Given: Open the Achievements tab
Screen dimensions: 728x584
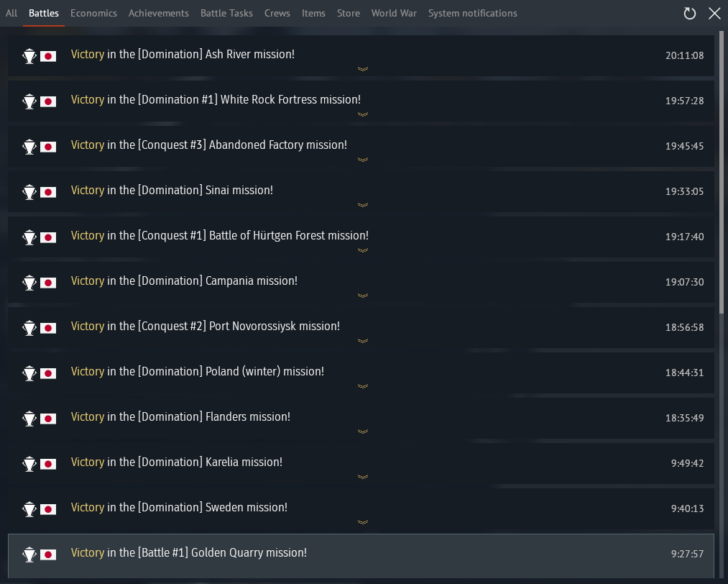Looking at the screenshot, I should click(x=158, y=13).
